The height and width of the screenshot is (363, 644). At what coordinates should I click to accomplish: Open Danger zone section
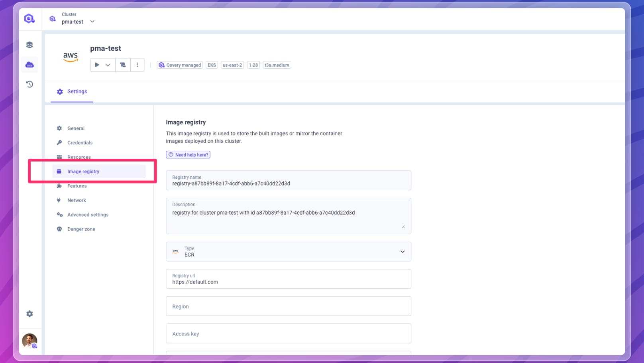point(81,229)
